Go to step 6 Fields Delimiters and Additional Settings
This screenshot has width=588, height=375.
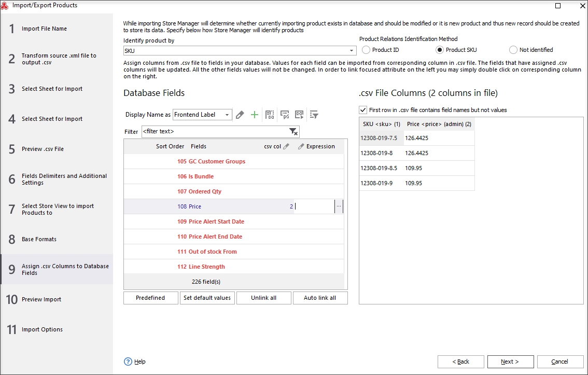point(56,179)
